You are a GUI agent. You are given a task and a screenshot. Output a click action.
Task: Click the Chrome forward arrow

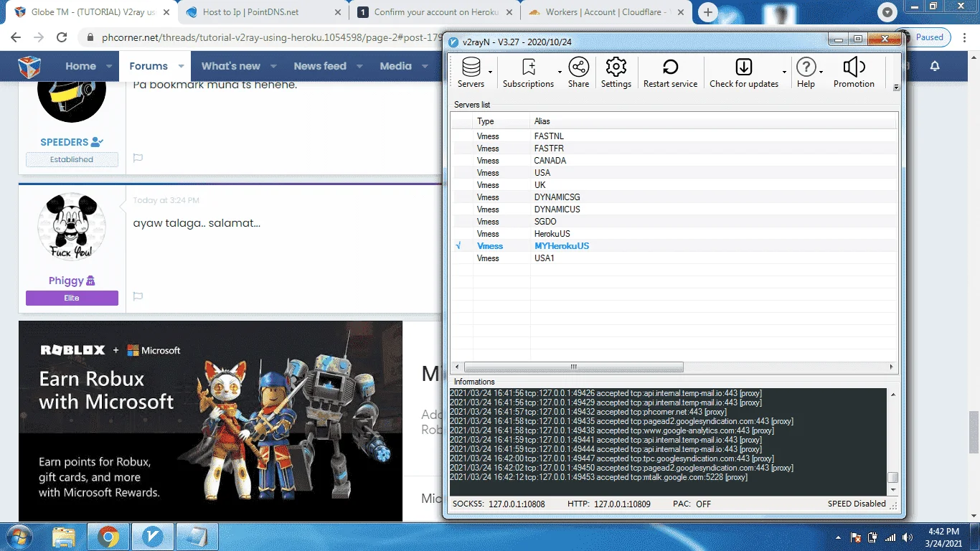39,37
